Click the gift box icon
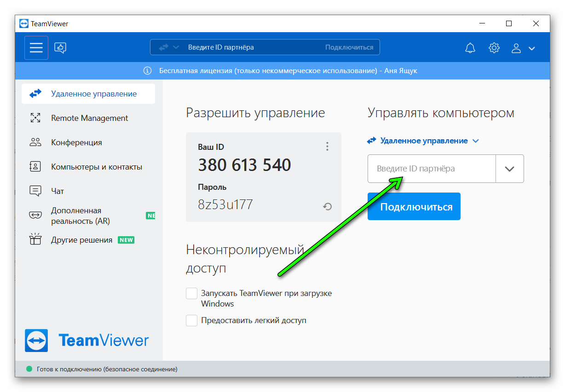Screen dimensions: 565x392 coord(35,239)
